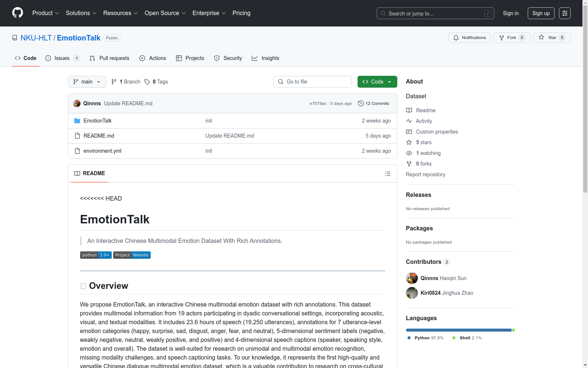Click the Shell 2.1% language link
This screenshot has height=368, width=588.
coord(467,338)
